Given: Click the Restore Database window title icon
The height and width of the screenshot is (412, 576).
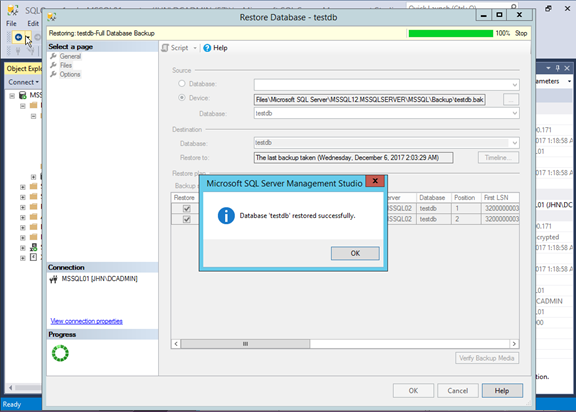Looking at the screenshot, I should click(x=52, y=17).
